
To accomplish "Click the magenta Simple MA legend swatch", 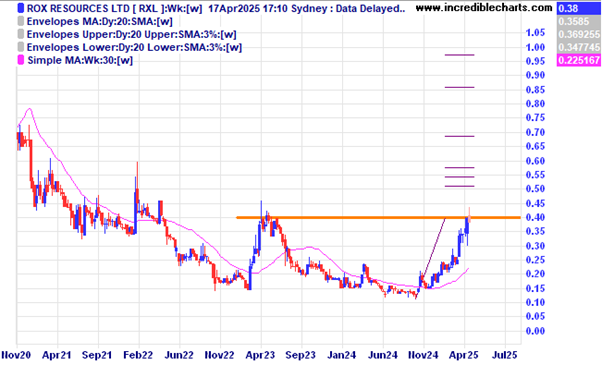I will click(x=21, y=60).
